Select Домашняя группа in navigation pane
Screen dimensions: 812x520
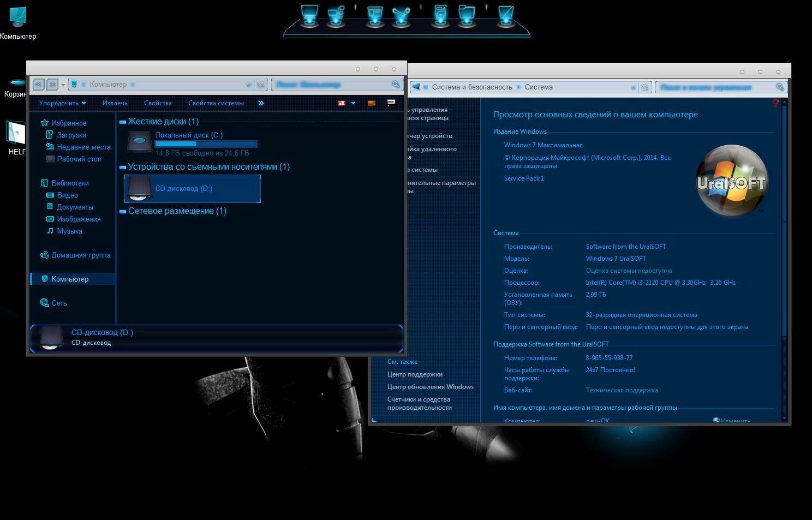click(75, 255)
